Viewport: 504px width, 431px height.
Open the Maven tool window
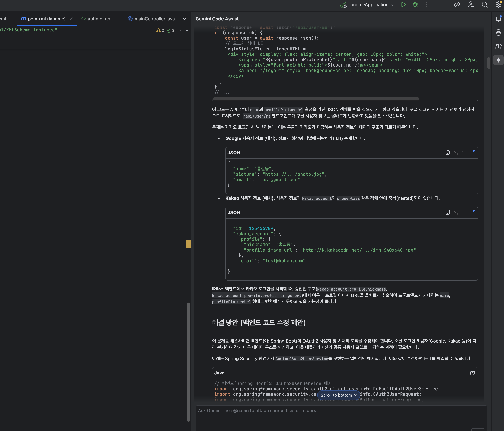[x=498, y=46]
